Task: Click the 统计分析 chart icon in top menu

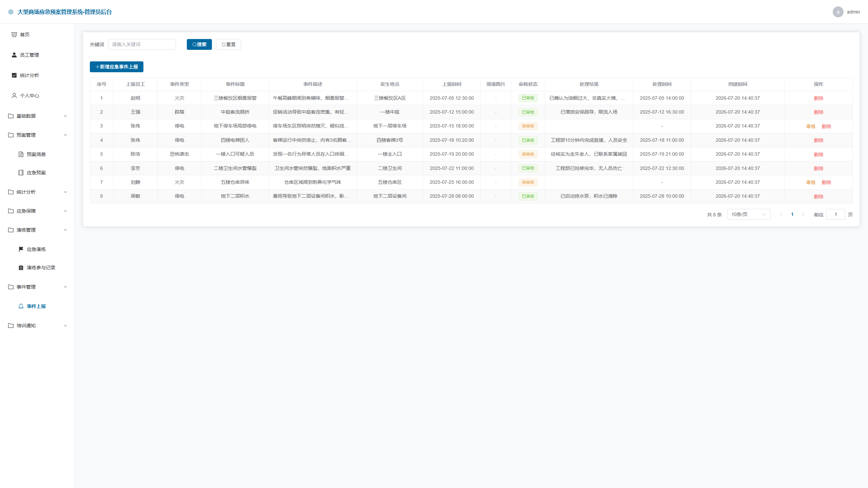Action: click(14, 75)
